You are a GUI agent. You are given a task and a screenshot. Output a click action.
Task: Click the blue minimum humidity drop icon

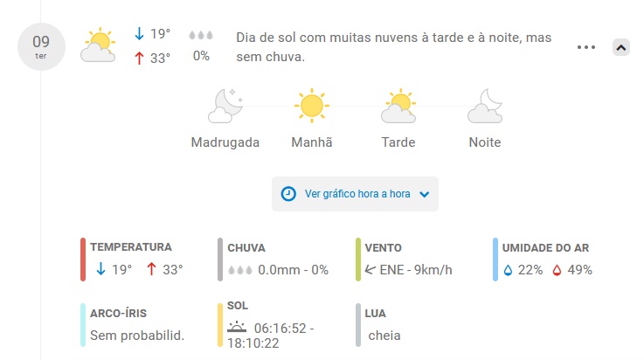click(x=508, y=270)
